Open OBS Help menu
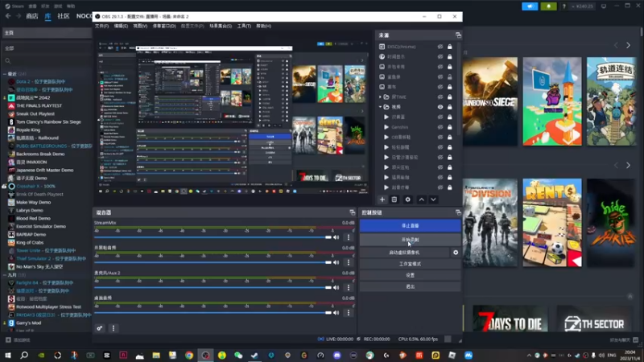644x362 pixels. 264,26
